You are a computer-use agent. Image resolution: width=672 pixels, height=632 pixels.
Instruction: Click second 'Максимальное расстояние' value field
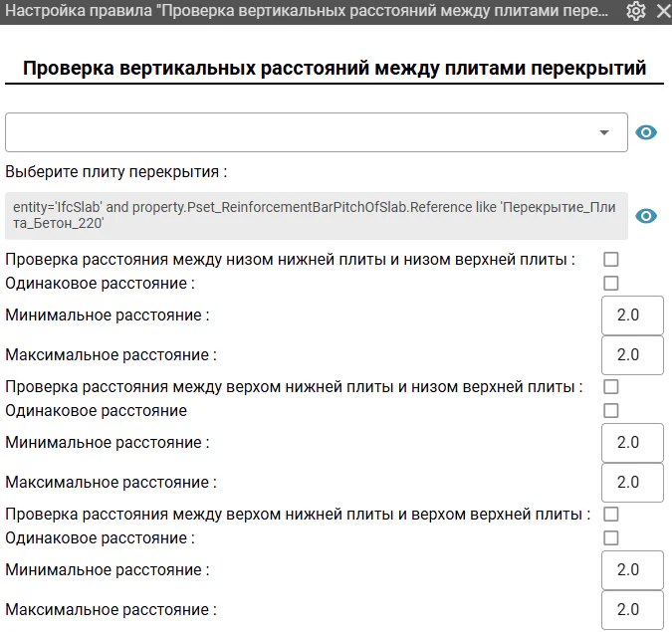point(632,483)
